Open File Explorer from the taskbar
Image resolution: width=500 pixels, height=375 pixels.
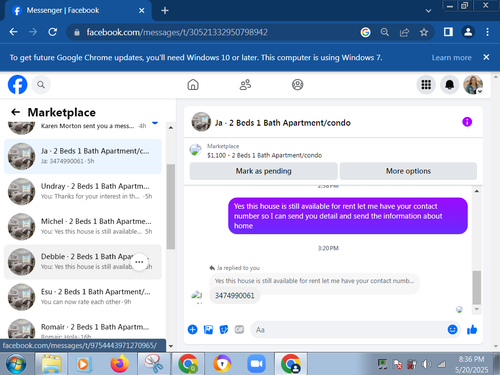tap(51, 364)
